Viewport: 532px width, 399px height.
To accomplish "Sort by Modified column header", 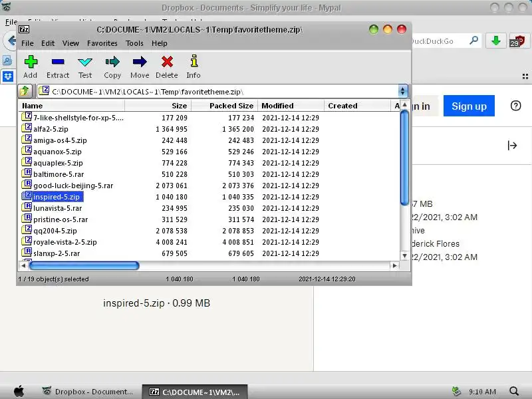I will click(291, 106).
